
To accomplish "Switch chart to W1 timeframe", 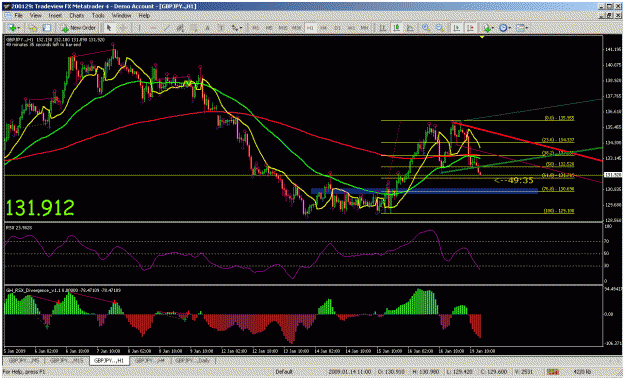I will [351, 28].
